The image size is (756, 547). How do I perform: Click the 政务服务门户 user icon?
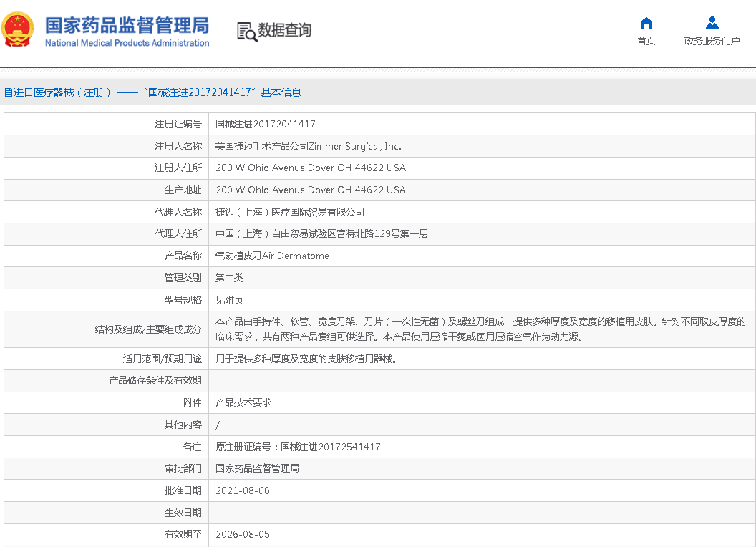pos(712,23)
